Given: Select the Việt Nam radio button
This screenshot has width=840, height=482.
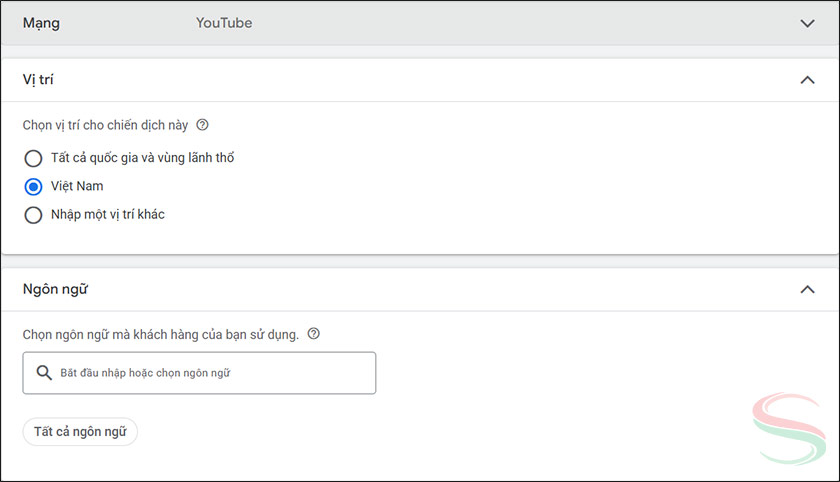Looking at the screenshot, I should (x=33, y=187).
